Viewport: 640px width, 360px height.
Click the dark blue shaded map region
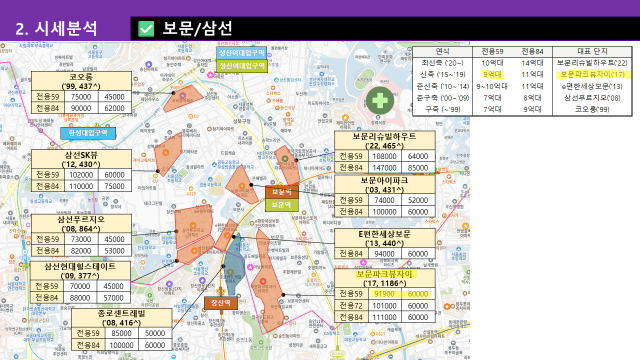[x=234, y=265]
